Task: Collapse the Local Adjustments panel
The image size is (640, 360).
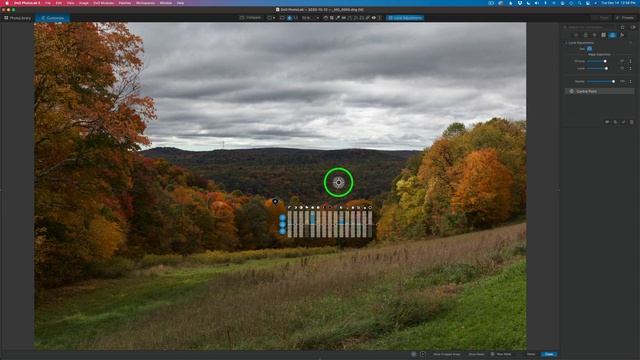Action: point(566,42)
